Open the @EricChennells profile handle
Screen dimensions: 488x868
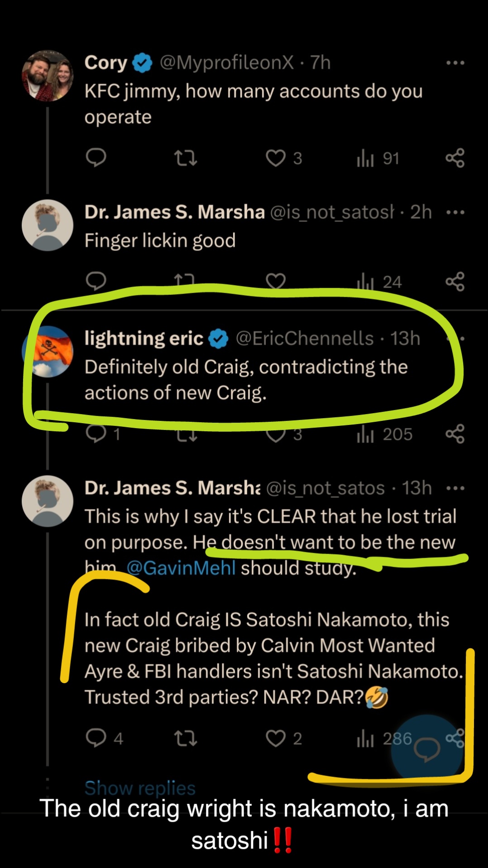point(305,338)
